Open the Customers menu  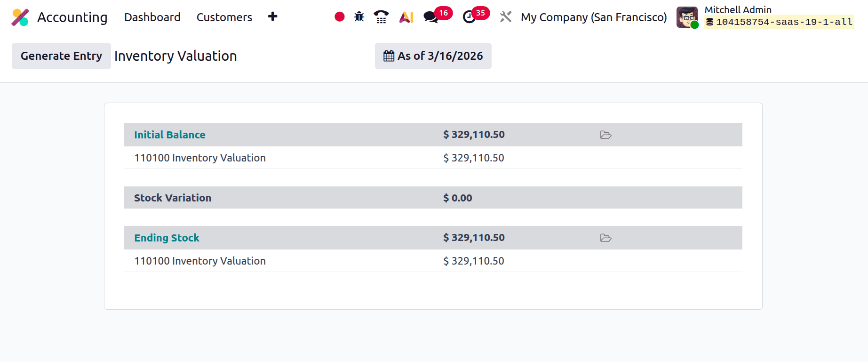tap(224, 17)
